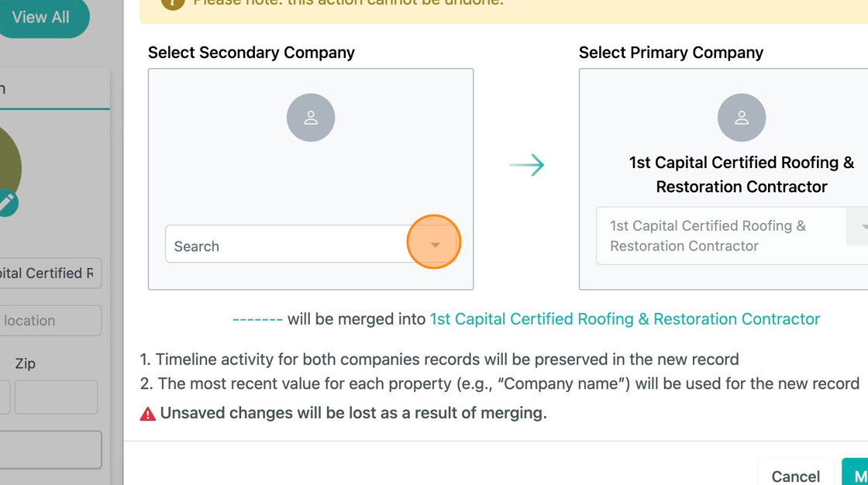
Task: Click the info icon in the yellow notice banner
Action: click(172, 4)
